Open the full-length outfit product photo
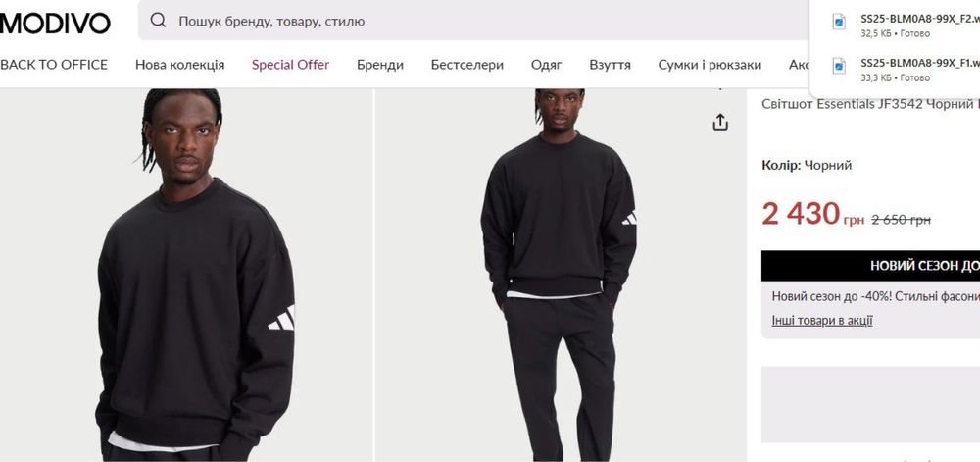Screen dimensions: 980x462 (x=561, y=275)
